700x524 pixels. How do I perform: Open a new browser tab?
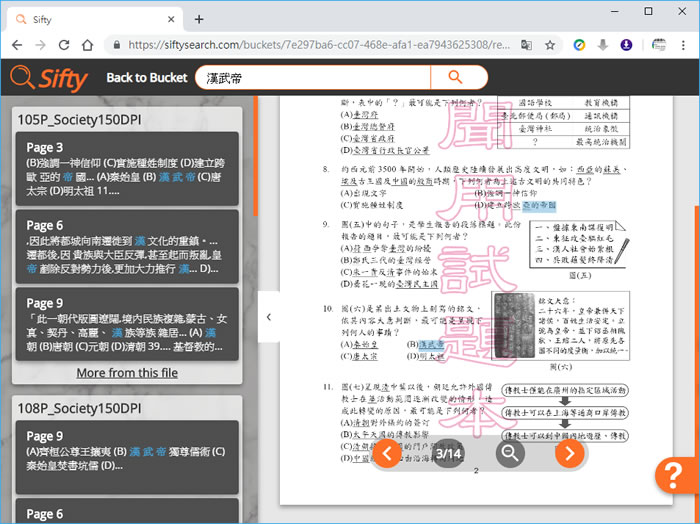point(199,19)
